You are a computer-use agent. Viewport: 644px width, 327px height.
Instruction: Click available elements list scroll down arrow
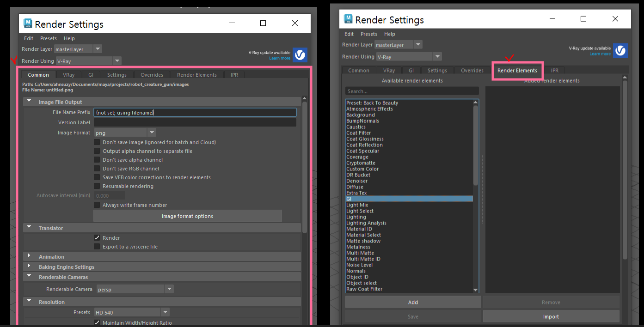[x=476, y=290]
